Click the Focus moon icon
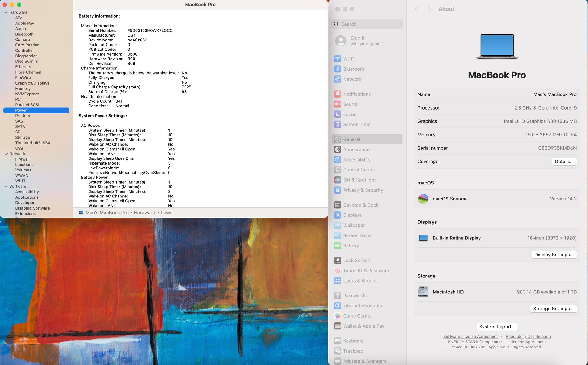The height and width of the screenshot is (365, 588). (338, 114)
